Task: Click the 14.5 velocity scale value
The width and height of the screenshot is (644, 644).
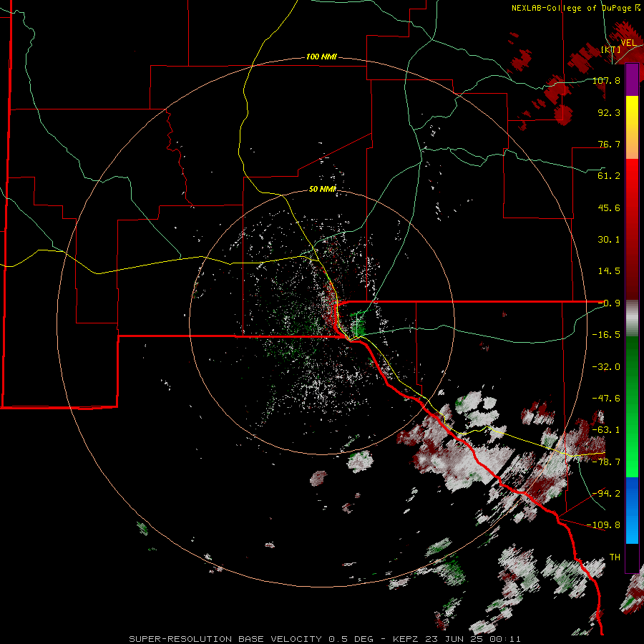Action: click(x=609, y=271)
